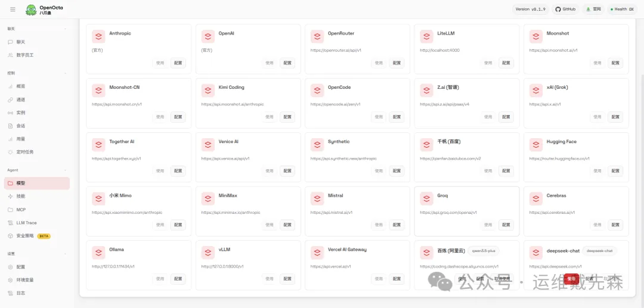Click the Health OK status indicator
The height and width of the screenshot is (308, 644).
pos(623,10)
